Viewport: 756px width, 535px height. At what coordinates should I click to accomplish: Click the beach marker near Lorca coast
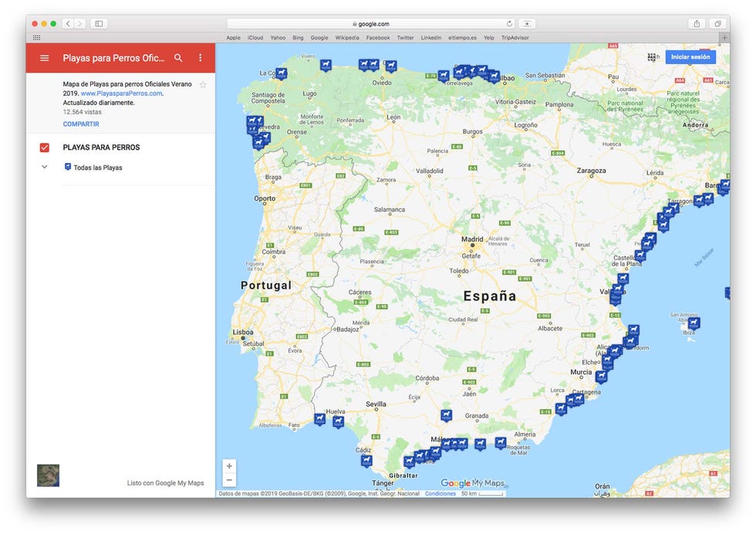coord(560,409)
